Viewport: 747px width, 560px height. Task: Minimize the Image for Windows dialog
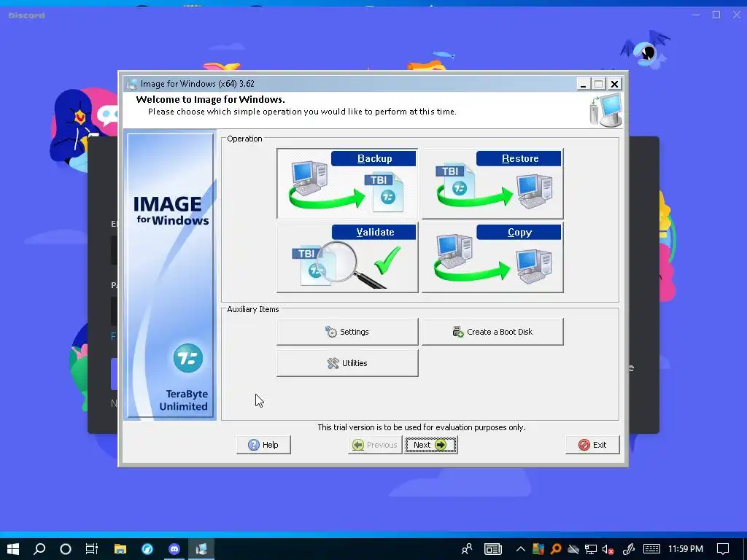(x=583, y=85)
